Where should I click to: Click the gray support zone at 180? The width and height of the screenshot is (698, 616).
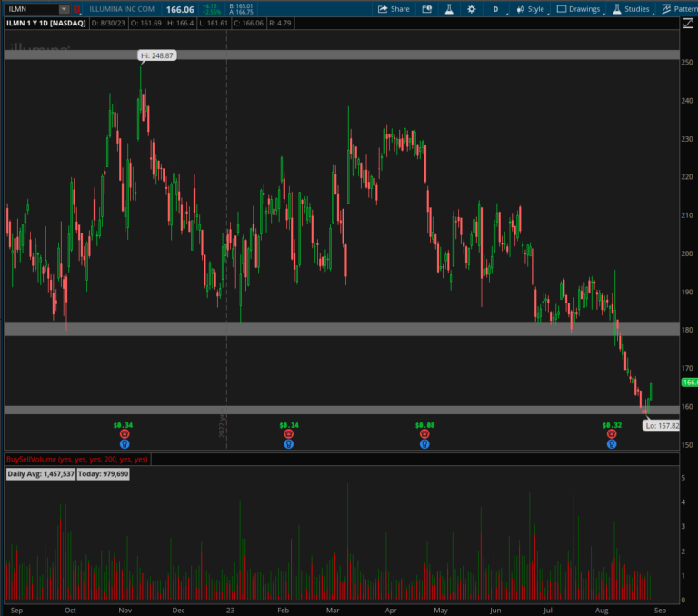coord(342,329)
